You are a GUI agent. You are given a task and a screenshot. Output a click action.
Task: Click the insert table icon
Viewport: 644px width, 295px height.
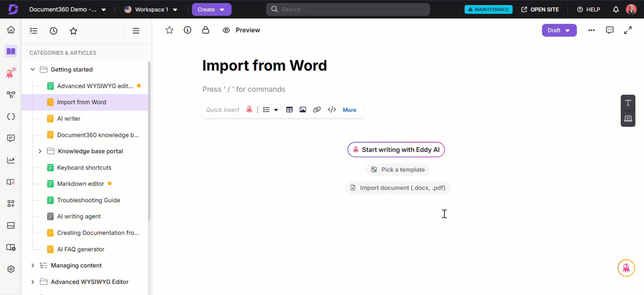point(289,110)
